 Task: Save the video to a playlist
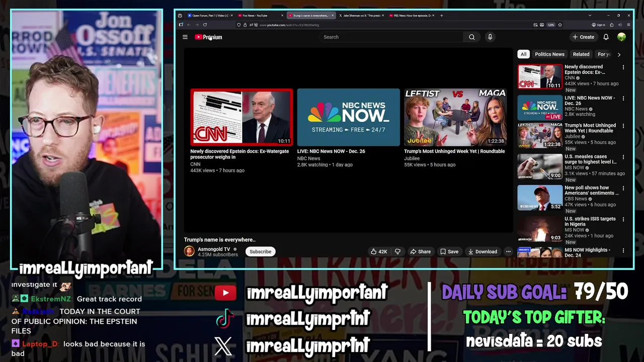(x=449, y=251)
